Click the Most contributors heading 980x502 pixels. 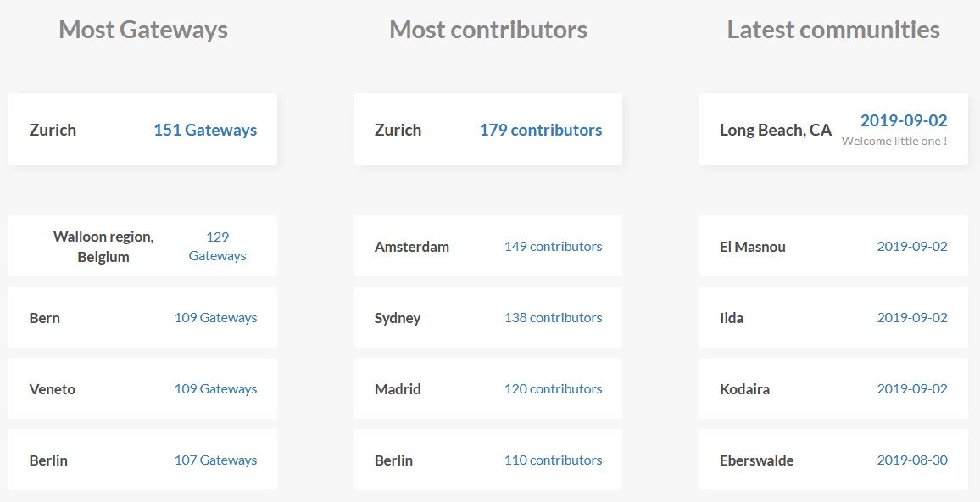[x=488, y=30]
